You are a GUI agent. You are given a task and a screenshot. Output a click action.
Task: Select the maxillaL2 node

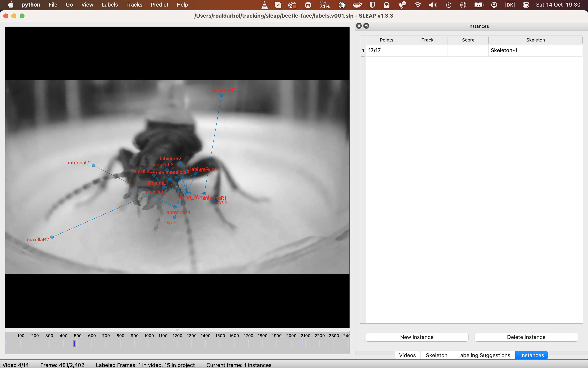(154, 175)
